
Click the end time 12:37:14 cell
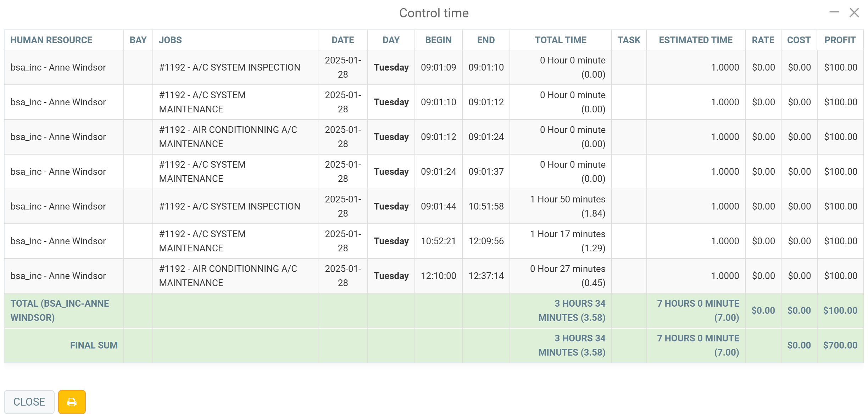[x=486, y=276]
